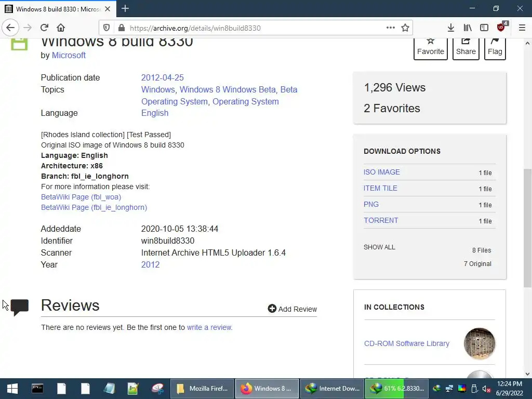532x399 pixels.
Task: Open tracking protection shield info
Action: [107, 28]
